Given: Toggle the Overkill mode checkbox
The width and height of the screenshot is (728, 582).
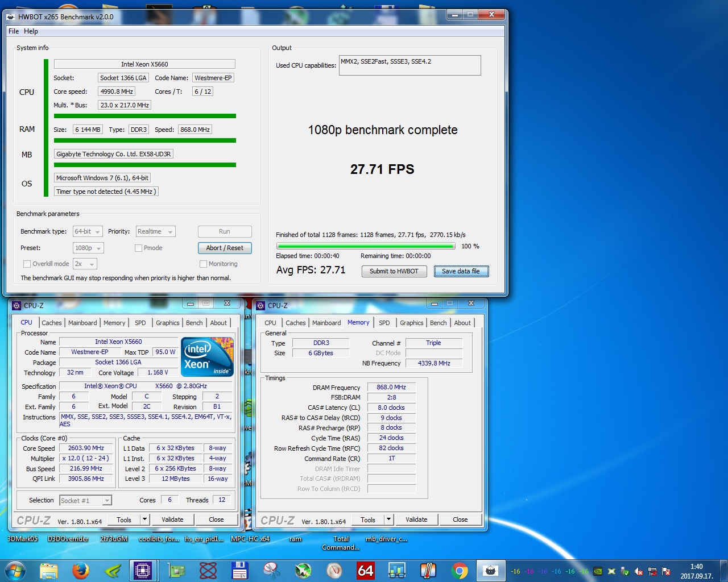Looking at the screenshot, I should click(x=27, y=264).
